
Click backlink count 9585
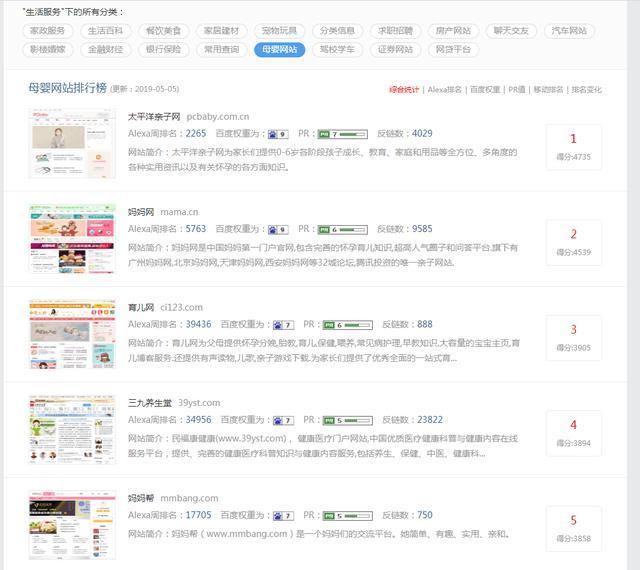pyautogui.click(x=422, y=229)
